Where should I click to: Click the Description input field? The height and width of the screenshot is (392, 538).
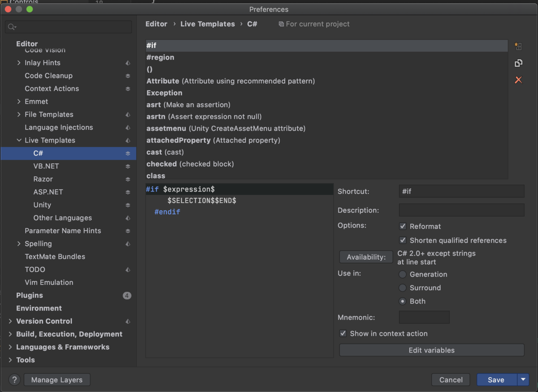(461, 210)
